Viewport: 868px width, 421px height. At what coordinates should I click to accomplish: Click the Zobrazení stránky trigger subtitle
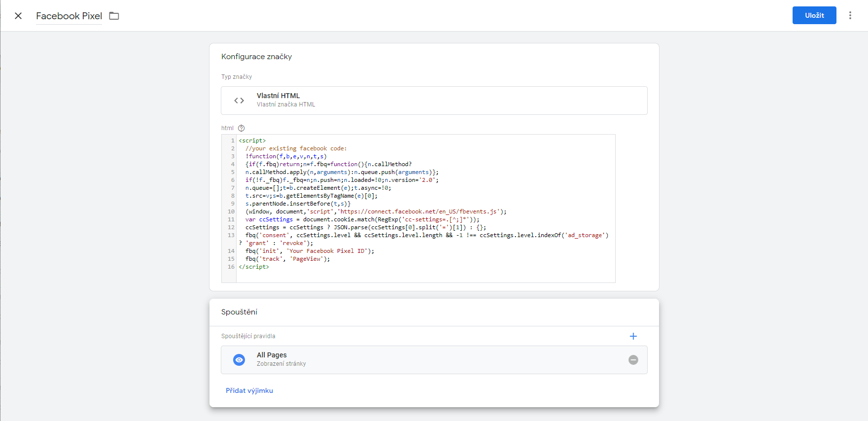[281, 364]
